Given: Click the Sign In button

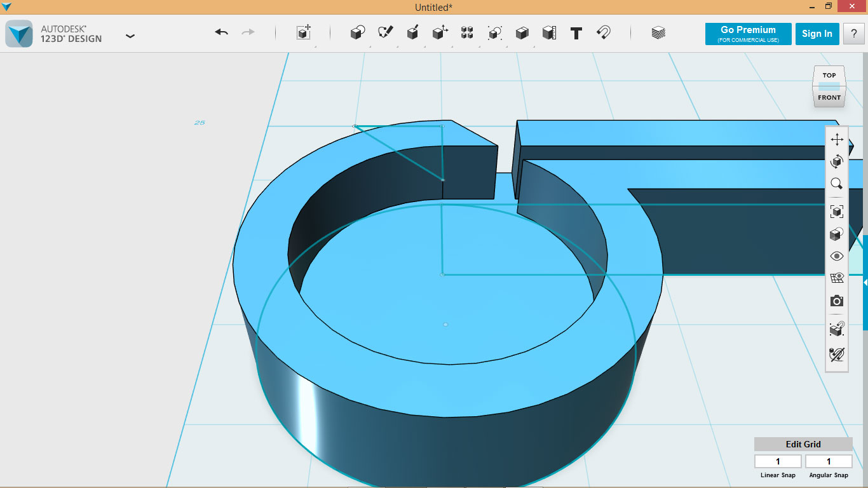Looking at the screenshot, I should (x=817, y=34).
